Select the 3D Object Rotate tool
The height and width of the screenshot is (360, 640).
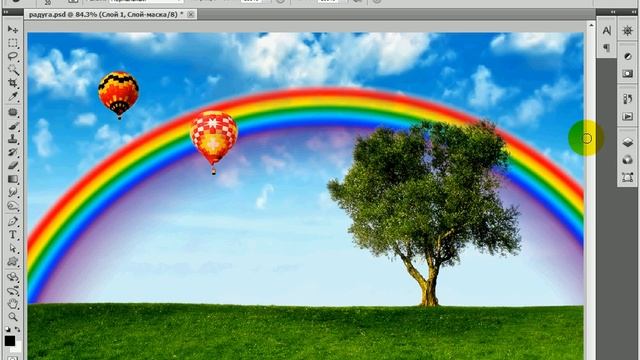[x=13, y=277]
